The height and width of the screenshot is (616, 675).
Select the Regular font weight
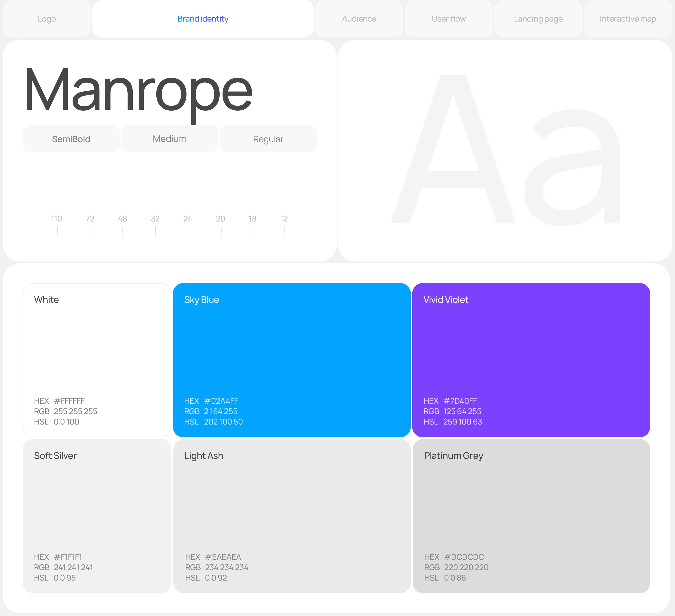268,139
